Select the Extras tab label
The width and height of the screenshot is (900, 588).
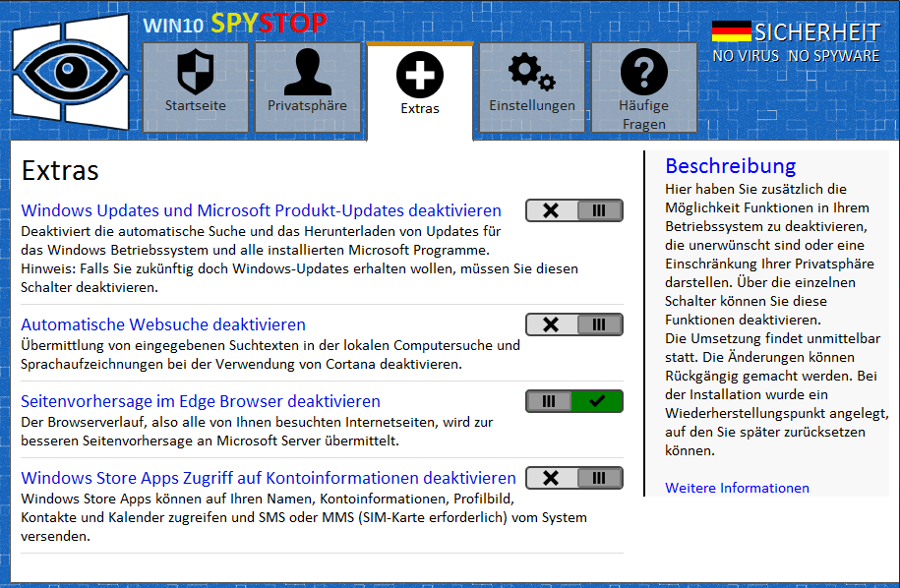(420, 108)
